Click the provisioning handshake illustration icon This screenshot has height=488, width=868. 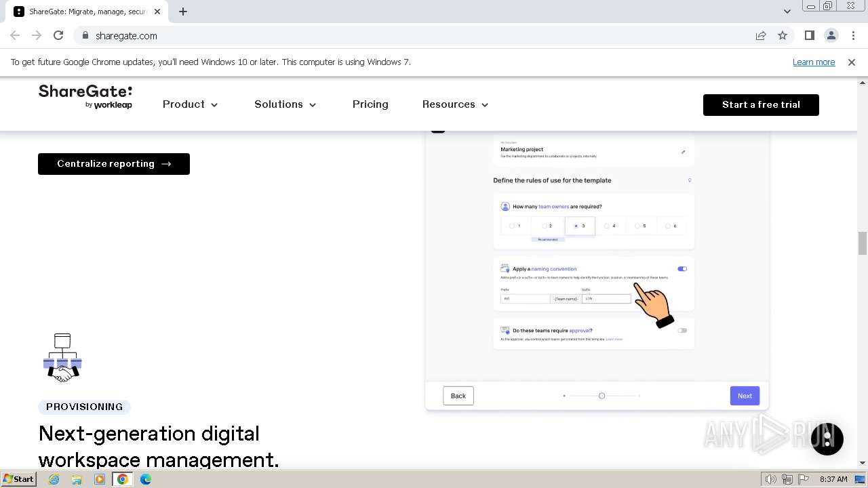62,358
